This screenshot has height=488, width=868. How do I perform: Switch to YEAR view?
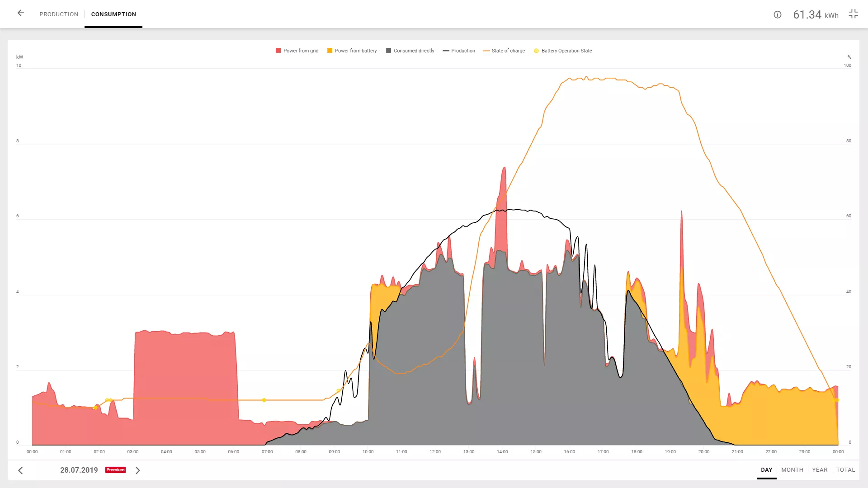click(x=820, y=470)
